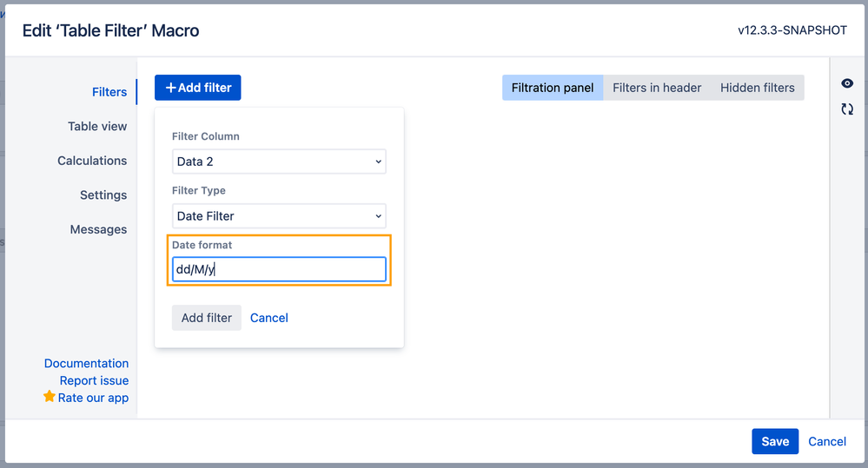Expand the Filter Type dropdown
This screenshot has width=868, height=468.
pyautogui.click(x=279, y=215)
